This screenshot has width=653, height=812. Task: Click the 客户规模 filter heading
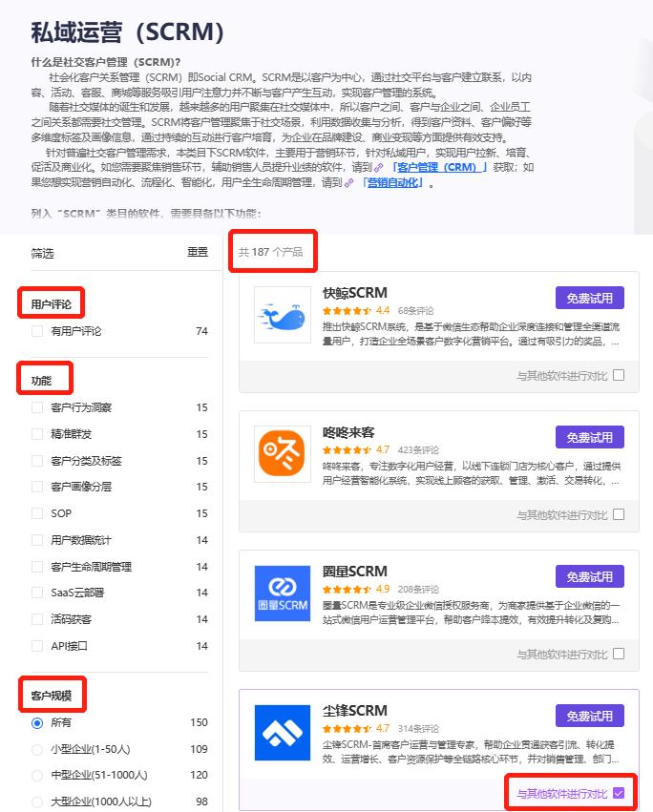tap(52, 696)
